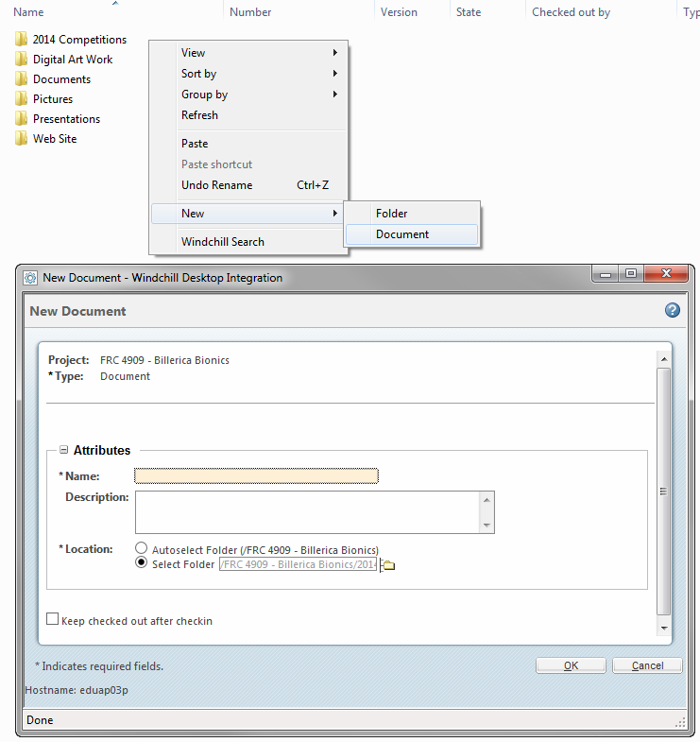The image size is (700, 742).
Task: Confirm with the OK button
Action: pyautogui.click(x=571, y=665)
